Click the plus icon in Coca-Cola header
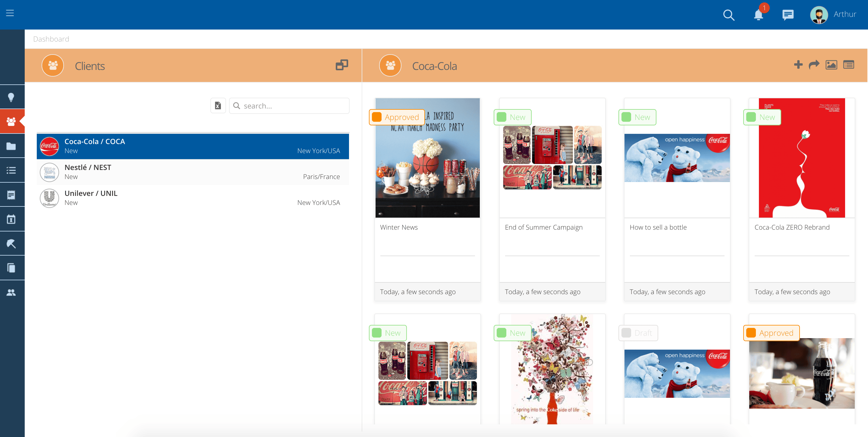 (x=798, y=65)
